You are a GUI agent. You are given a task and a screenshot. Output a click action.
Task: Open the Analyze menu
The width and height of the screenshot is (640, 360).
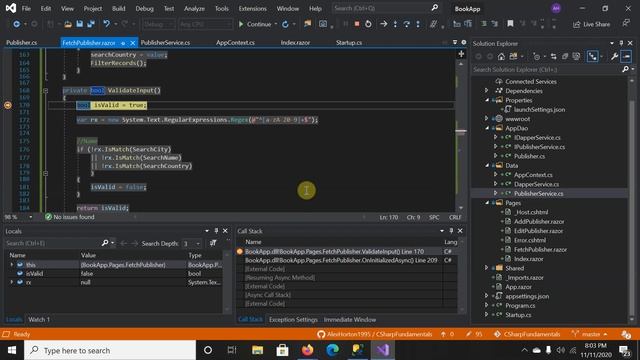tap(194, 8)
